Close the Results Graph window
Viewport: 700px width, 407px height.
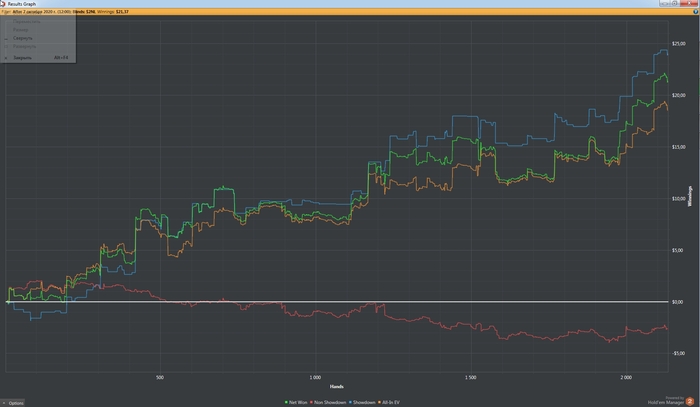click(x=690, y=3)
